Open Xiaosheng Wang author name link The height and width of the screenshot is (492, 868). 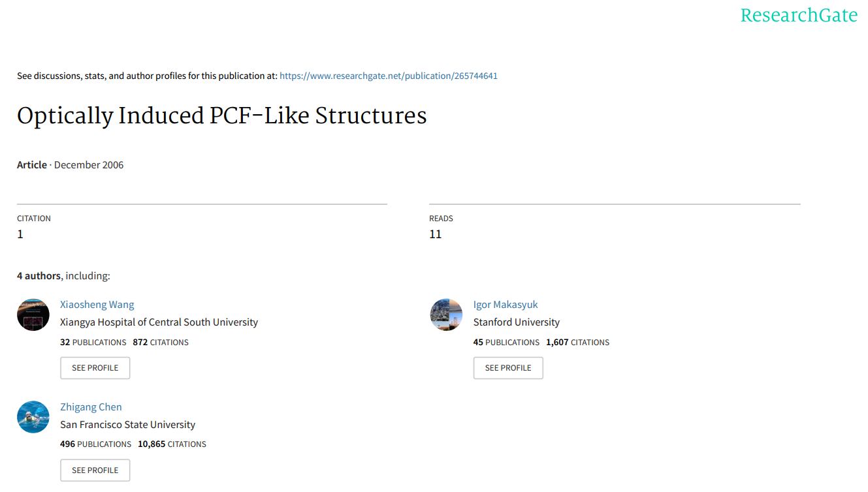pyautogui.click(x=97, y=305)
